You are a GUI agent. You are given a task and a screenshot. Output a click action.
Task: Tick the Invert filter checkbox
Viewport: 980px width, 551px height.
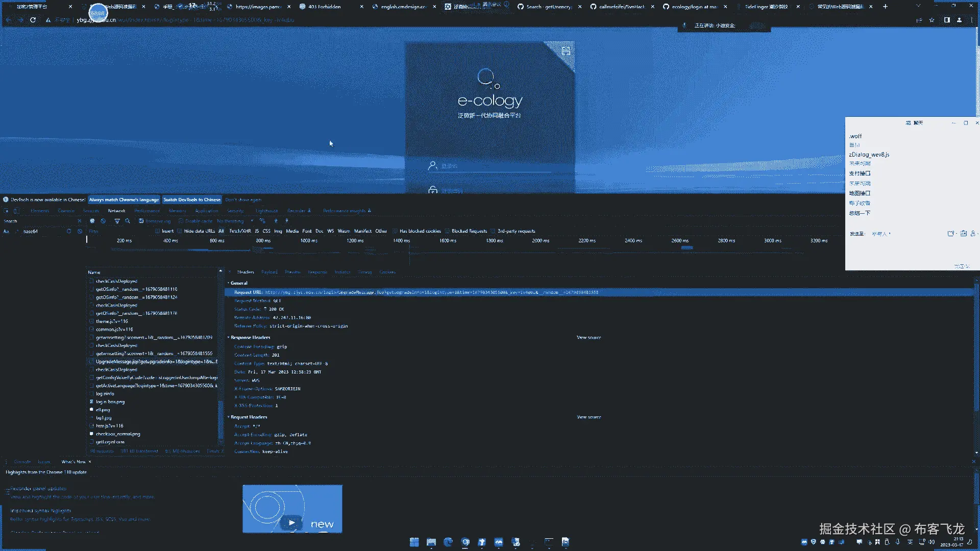click(x=158, y=231)
